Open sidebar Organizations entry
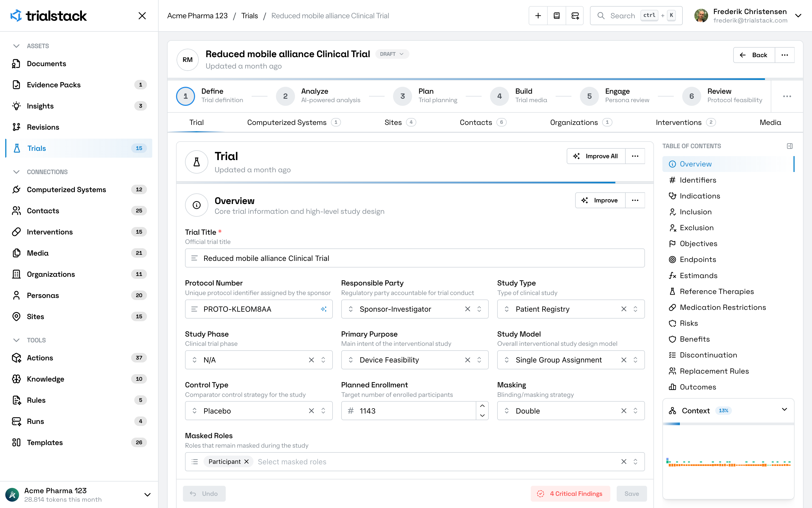The width and height of the screenshot is (812, 508). tap(79, 274)
